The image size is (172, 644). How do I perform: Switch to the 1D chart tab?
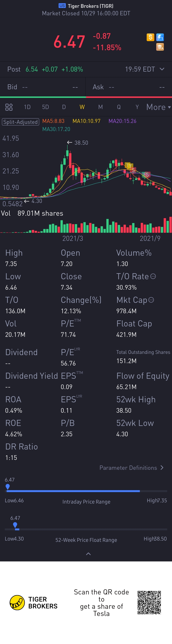click(27, 107)
